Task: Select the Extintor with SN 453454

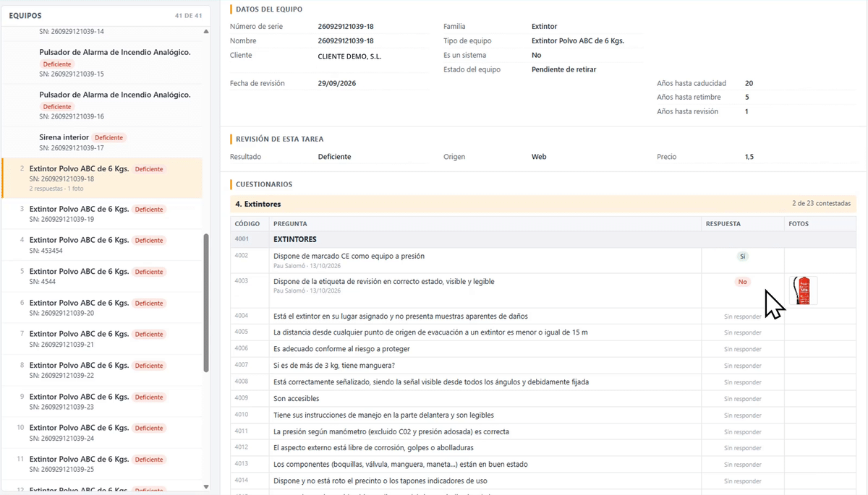Action: click(103, 245)
